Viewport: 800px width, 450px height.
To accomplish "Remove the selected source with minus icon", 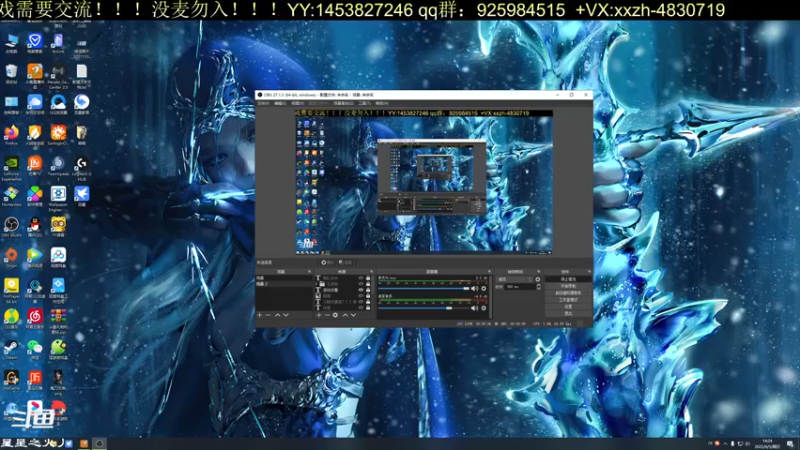I will point(327,315).
